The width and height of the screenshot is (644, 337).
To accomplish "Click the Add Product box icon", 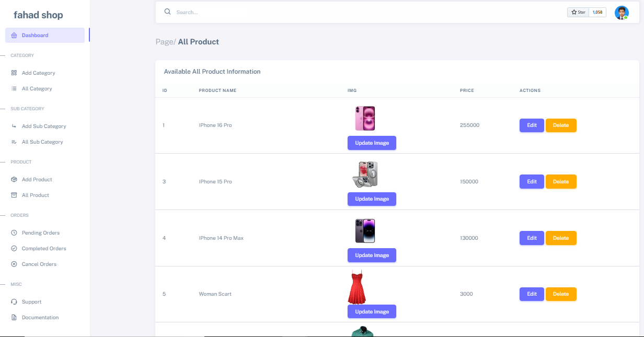I will pos(14,180).
